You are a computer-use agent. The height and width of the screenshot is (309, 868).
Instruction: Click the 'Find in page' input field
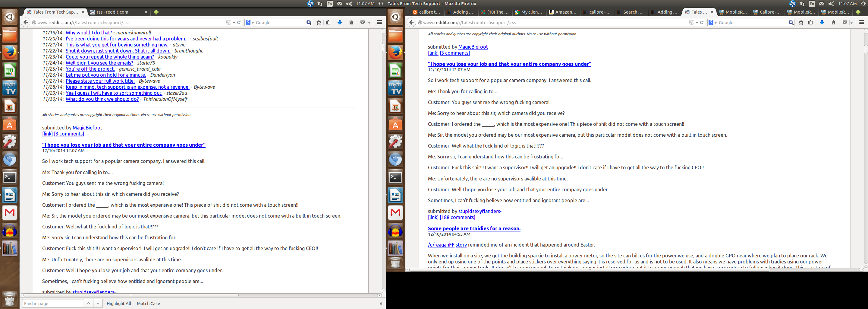coord(53,303)
